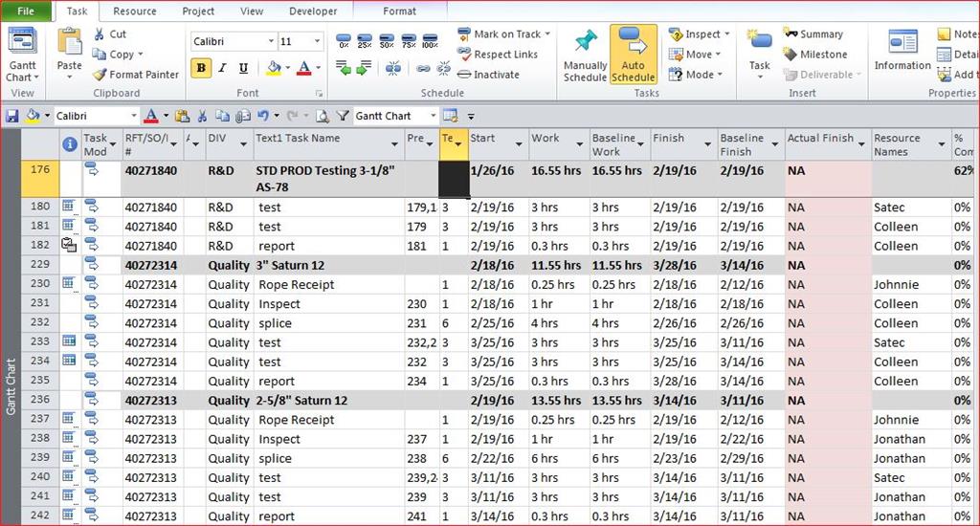
Task: Click "Rope Receipt" in row 230
Action: pos(297,284)
